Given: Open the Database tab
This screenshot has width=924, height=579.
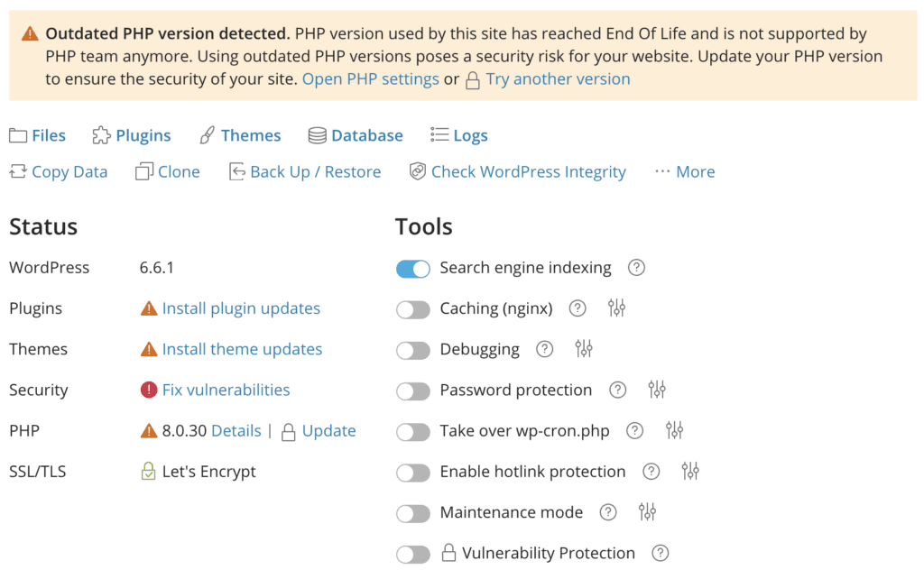Looking at the screenshot, I should click(356, 135).
